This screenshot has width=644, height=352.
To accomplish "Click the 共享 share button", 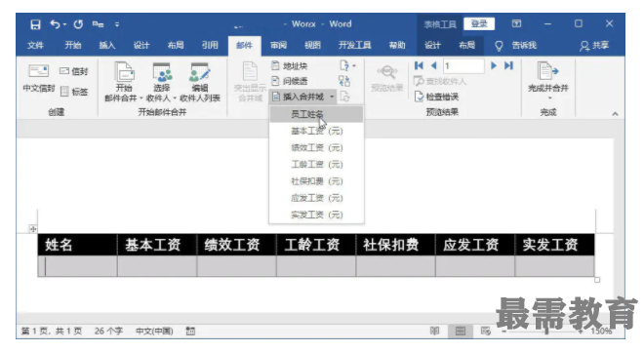I will [x=594, y=46].
